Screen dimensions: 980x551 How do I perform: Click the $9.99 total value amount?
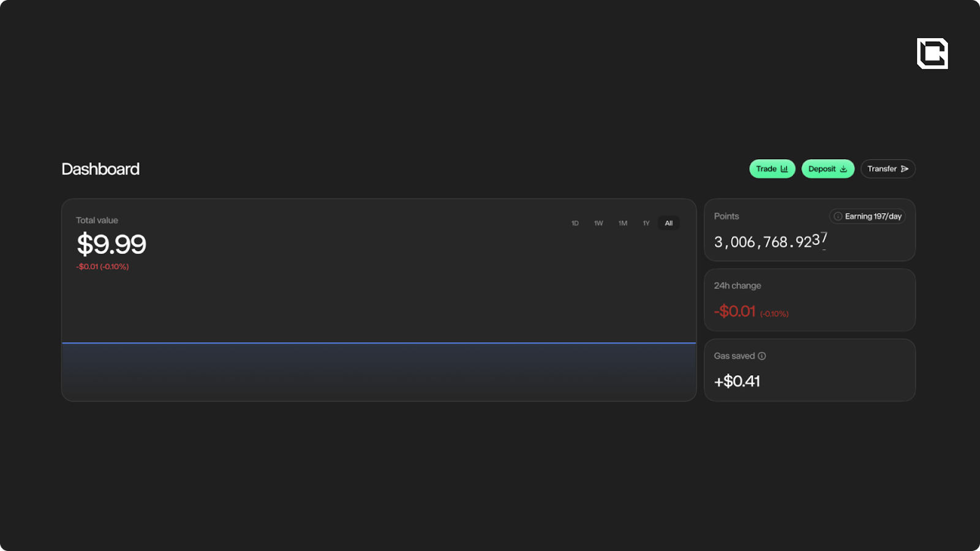[111, 245]
